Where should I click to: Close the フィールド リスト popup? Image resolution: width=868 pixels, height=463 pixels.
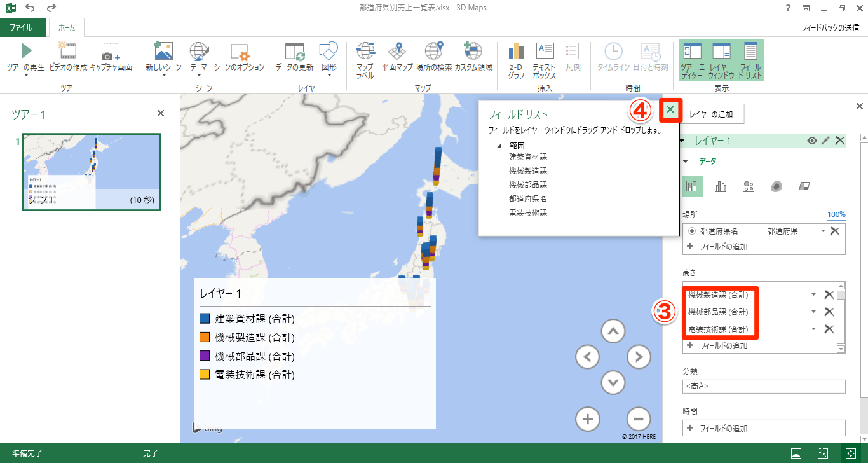pyautogui.click(x=670, y=110)
